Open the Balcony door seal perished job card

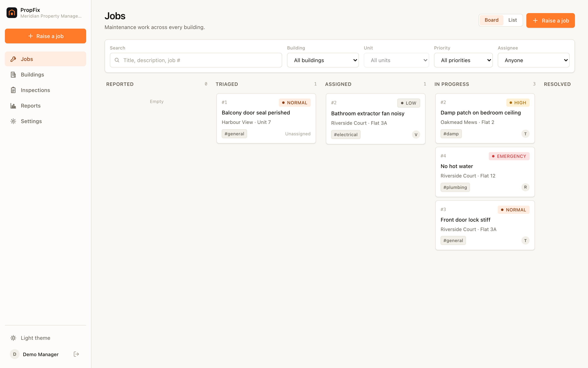[x=266, y=118]
